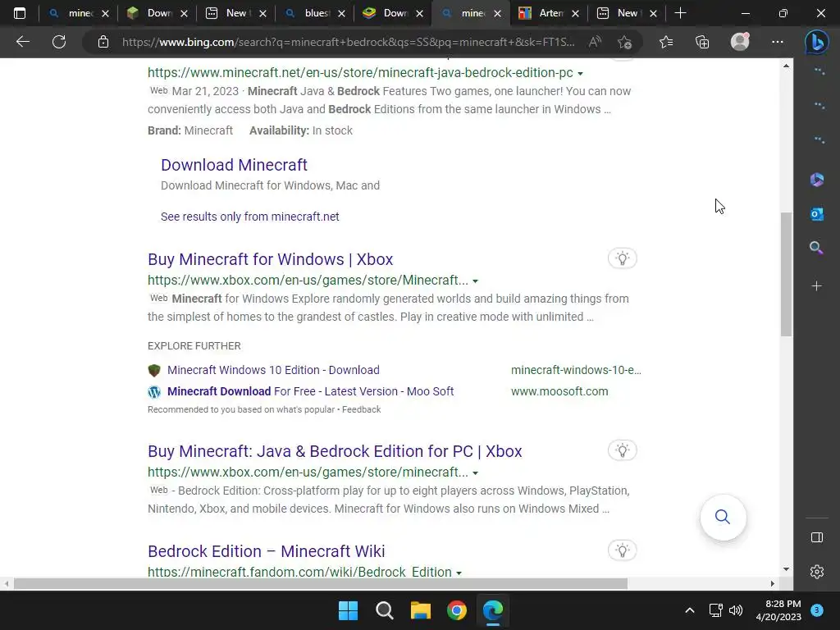Expand dropdown beside second xbox.com minecraft URL

475,473
